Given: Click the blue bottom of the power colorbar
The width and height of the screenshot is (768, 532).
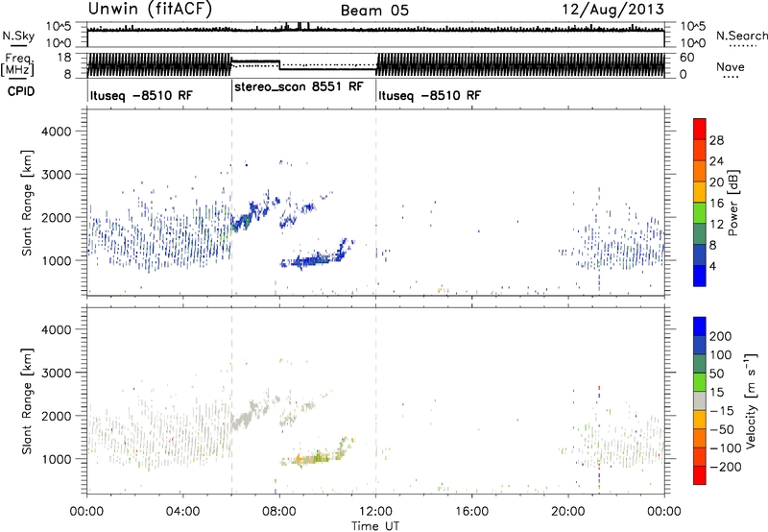Looking at the screenshot, I should coord(700,276).
